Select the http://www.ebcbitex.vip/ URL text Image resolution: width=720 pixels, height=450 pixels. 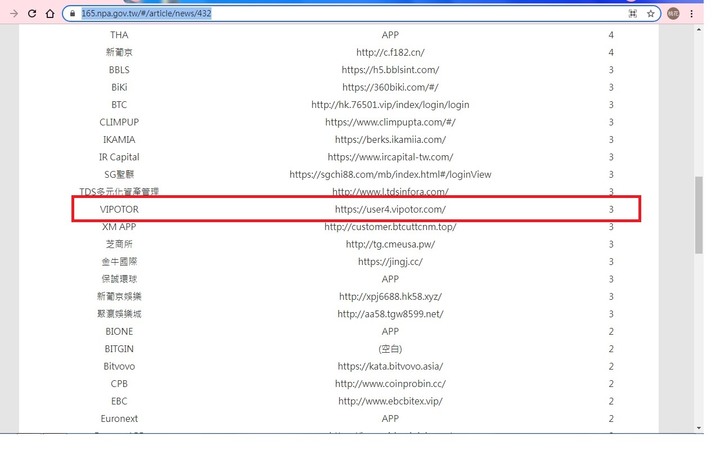coord(390,401)
